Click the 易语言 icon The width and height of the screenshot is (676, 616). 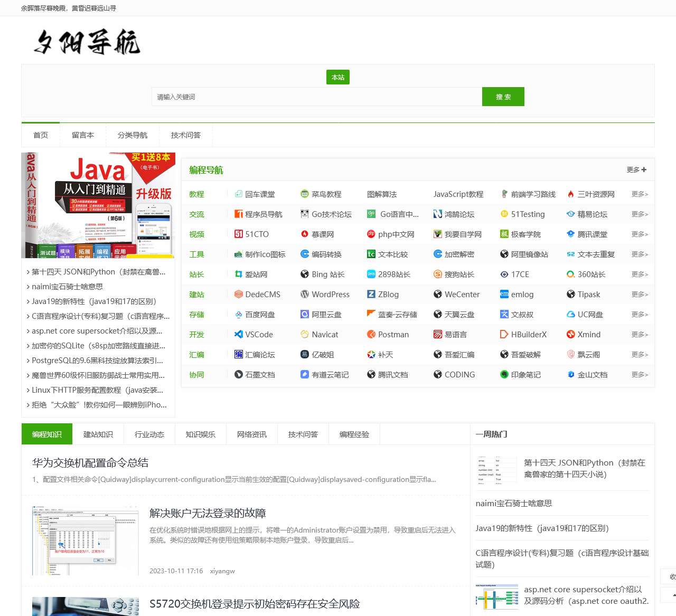tap(438, 335)
